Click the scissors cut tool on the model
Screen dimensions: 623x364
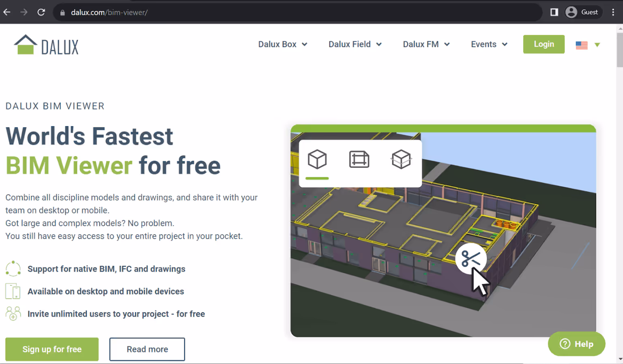(x=472, y=258)
